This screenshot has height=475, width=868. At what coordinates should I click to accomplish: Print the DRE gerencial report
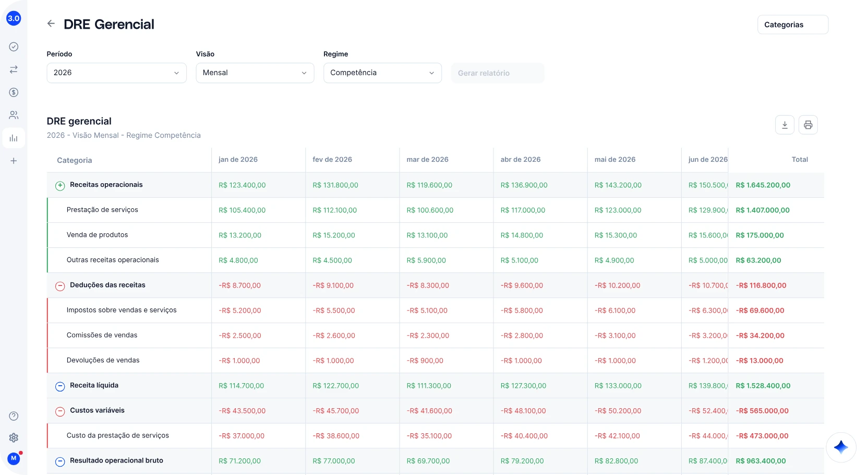[x=808, y=125]
